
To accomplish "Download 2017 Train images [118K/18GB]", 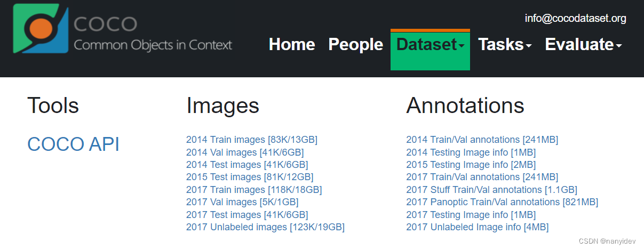I will coord(254,190).
